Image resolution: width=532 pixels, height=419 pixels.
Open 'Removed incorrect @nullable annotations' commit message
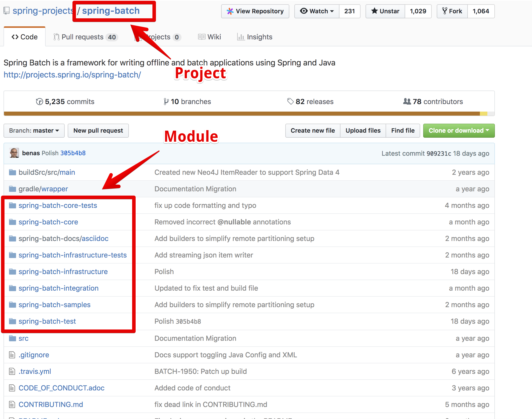click(x=223, y=222)
